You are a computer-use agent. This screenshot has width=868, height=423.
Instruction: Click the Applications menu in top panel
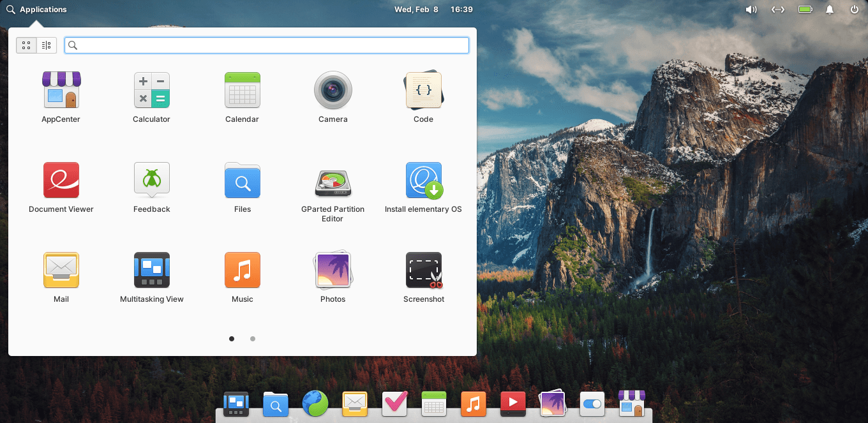pyautogui.click(x=36, y=10)
